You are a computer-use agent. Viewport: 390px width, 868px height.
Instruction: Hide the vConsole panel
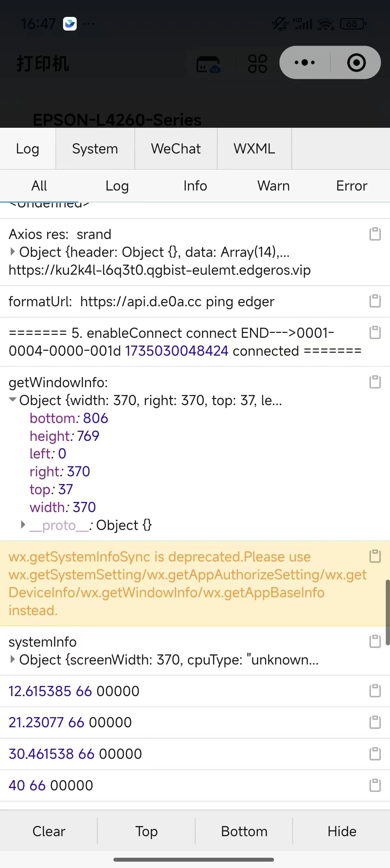(x=342, y=831)
